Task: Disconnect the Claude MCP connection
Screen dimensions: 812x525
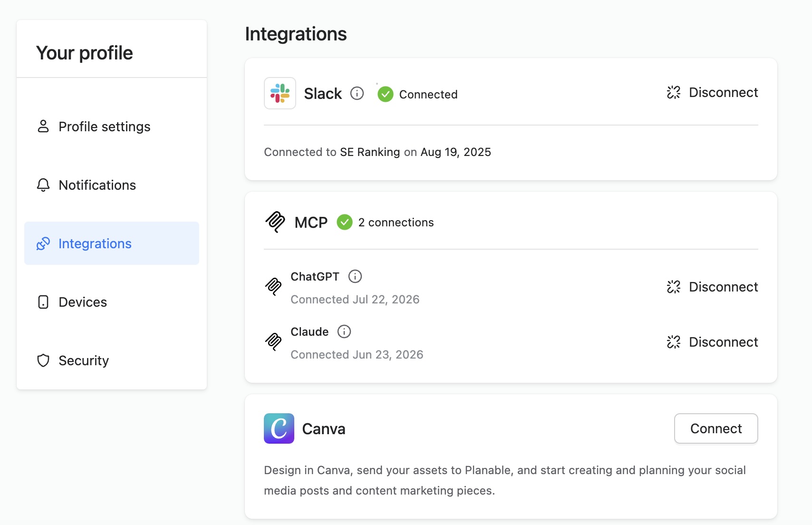Action: (712, 342)
